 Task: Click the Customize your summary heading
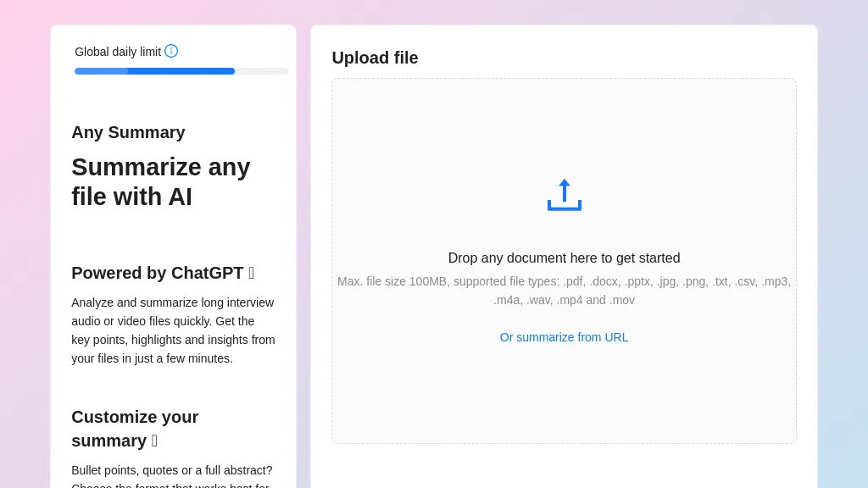point(135,418)
